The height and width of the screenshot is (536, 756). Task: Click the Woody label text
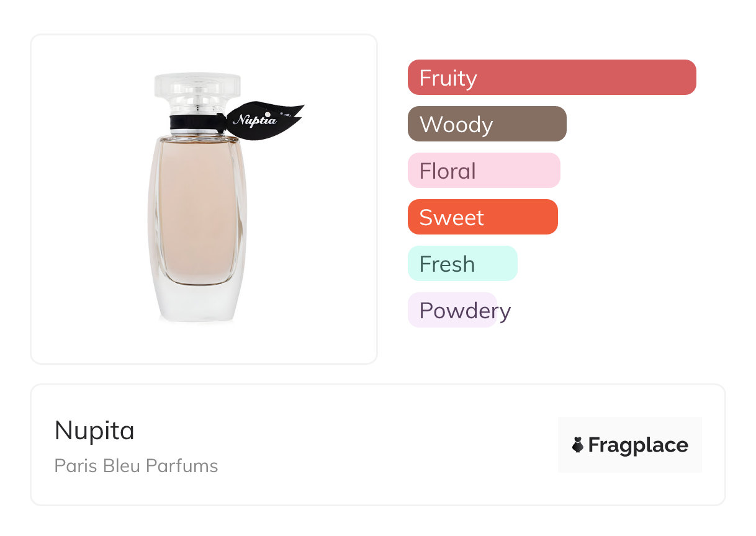tap(456, 125)
